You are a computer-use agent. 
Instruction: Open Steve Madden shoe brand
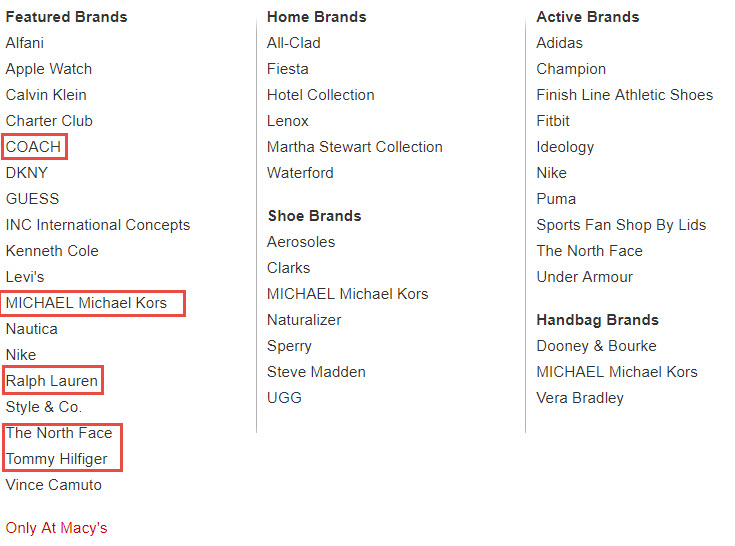316,372
